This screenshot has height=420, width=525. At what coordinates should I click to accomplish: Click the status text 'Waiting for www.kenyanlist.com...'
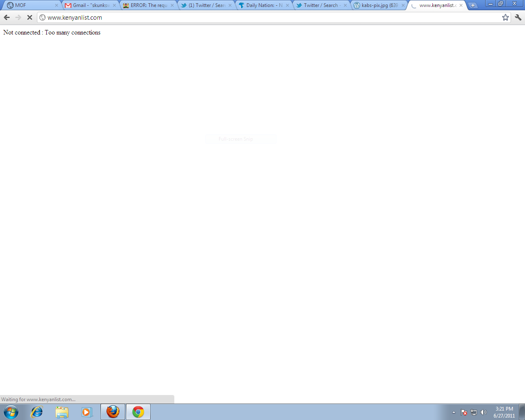pyautogui.click(x=38, y=399)
